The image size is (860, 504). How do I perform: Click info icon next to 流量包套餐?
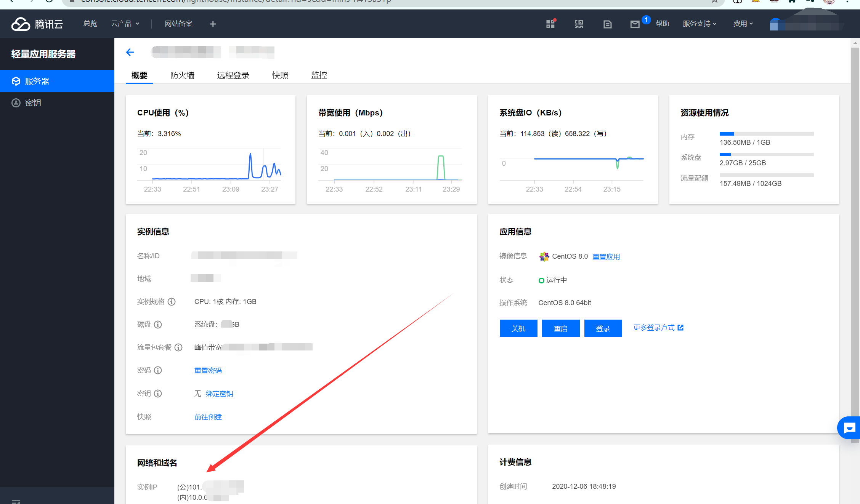[x=178, y=347]
